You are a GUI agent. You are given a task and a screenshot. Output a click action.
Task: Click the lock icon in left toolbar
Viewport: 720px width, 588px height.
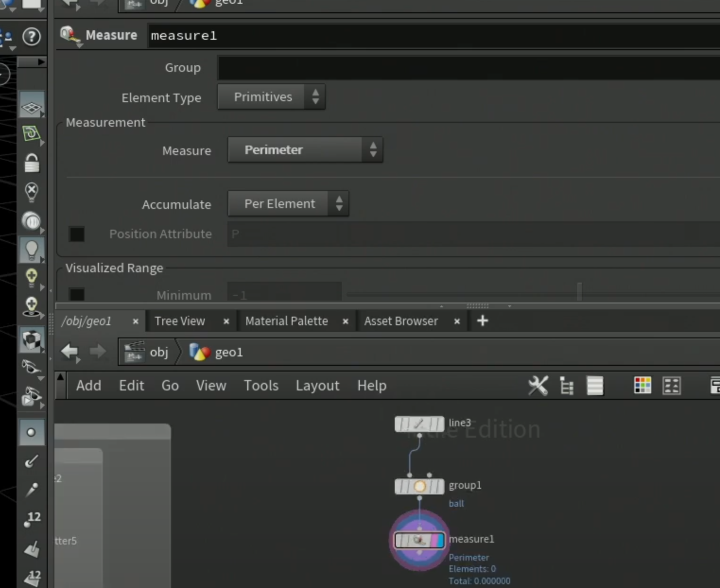pyautogui.click(x=32, y=163)
